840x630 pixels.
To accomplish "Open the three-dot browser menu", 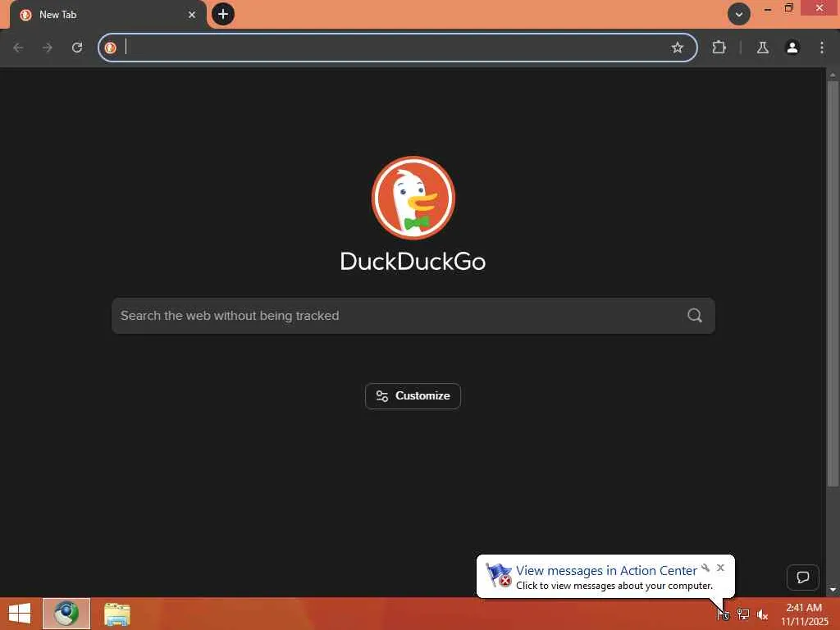I will click(x=822, y=48).
